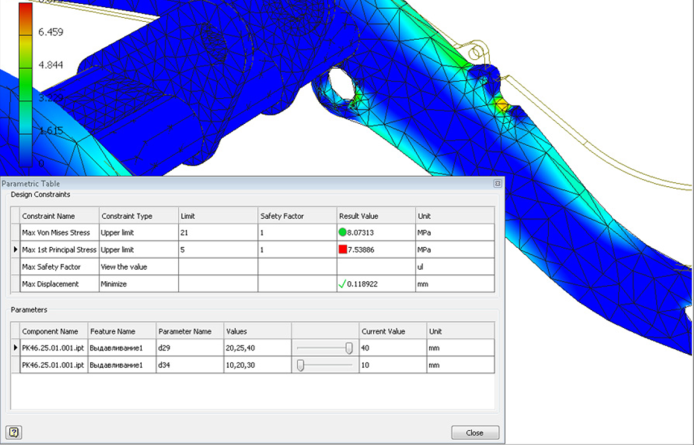
Task: Click red status square for Principal Stress result
Action: click(x=343, y=249)
